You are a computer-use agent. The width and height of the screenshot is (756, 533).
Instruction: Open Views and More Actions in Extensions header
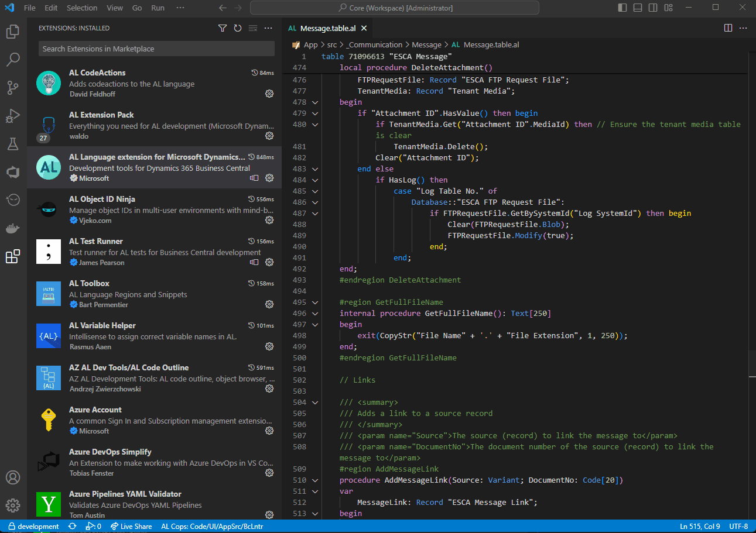coord(268,28)
